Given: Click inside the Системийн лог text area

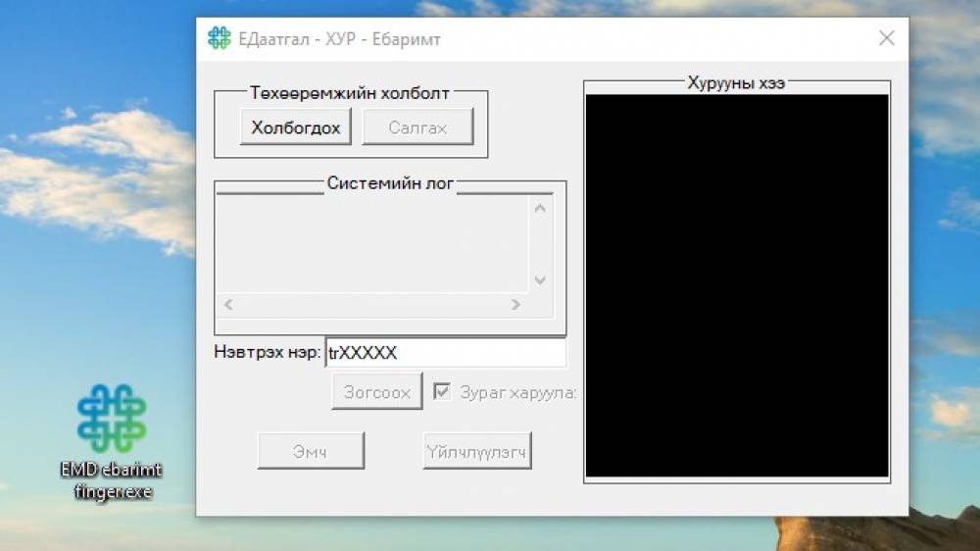Looking at the screenshot, I should coord(372,244).
